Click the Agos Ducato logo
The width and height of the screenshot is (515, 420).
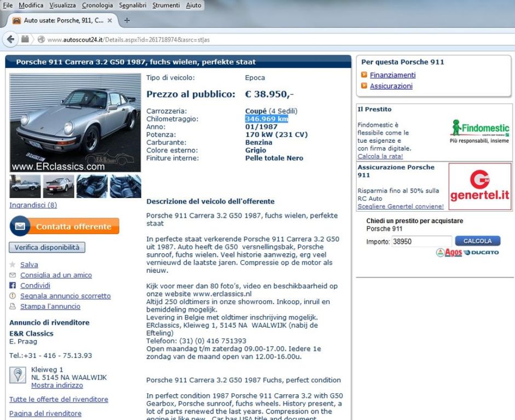click(467, 252)
